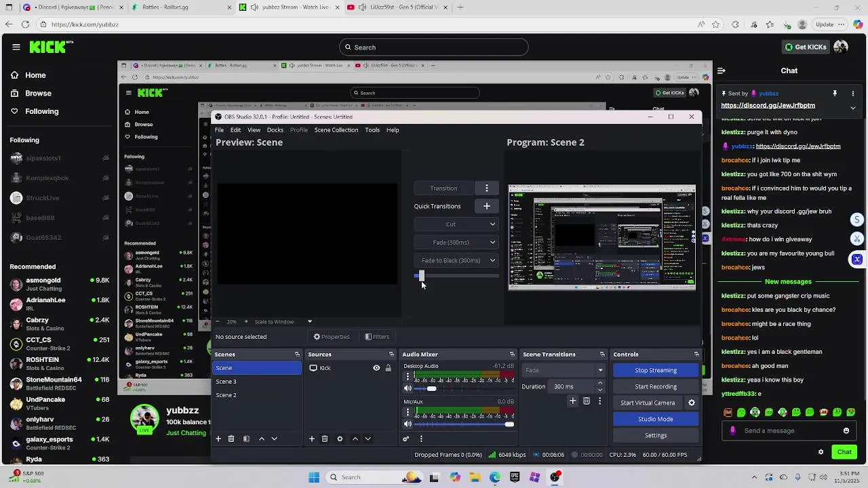Click the studio mode T-bar slider handle
Image resolution: width=868 pixels, height=488 pixels.
(x=421, y=276)
